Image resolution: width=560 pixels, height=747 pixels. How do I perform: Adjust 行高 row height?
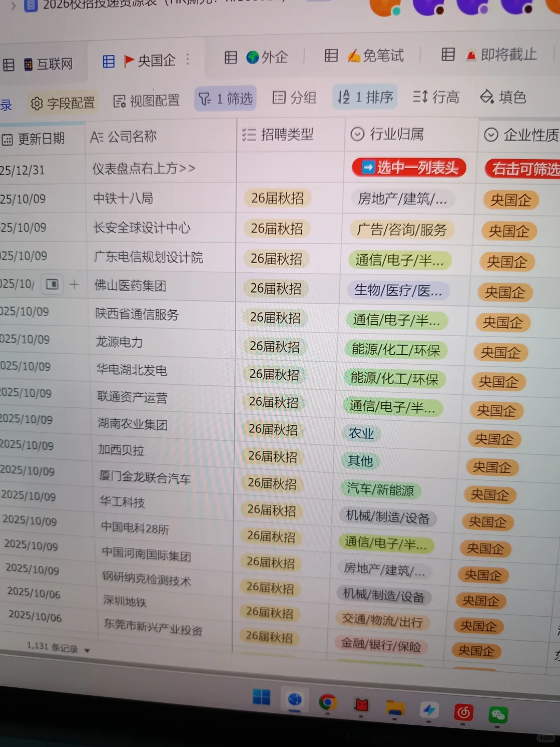pyautogui.click(x=436, y=96)
